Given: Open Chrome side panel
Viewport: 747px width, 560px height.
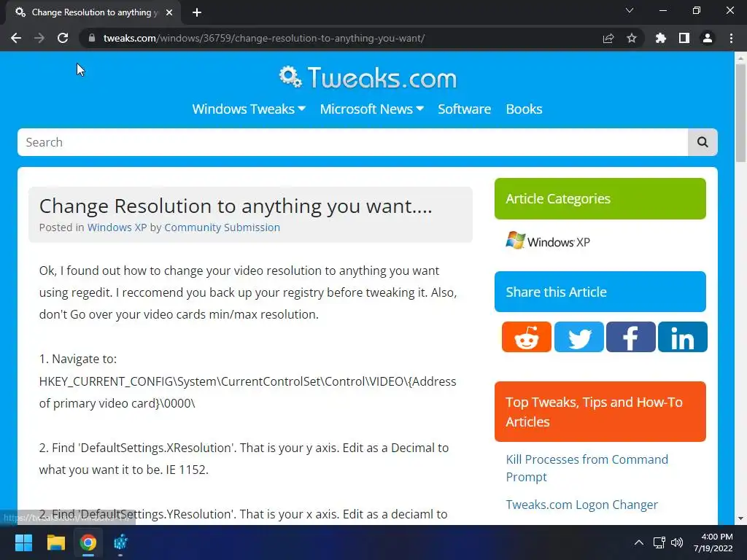Looking at the screenshot, I should [684, 38].
